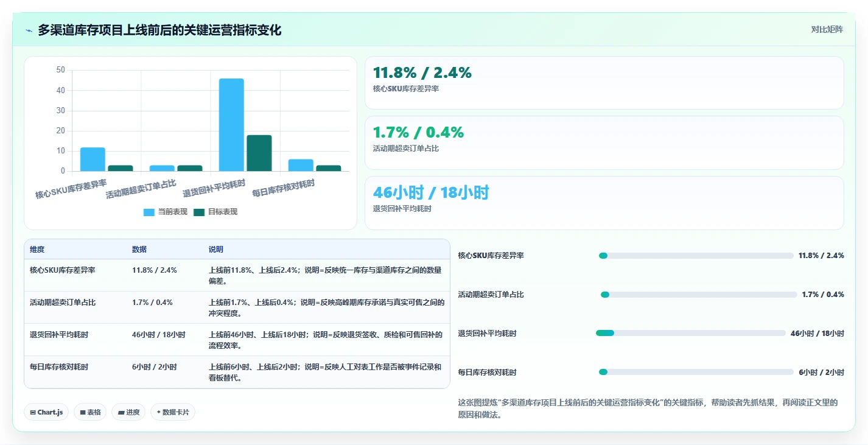Click chart x-axis label 每日库存核对耗时
This screenshot has height=445, width=868.
284,188
